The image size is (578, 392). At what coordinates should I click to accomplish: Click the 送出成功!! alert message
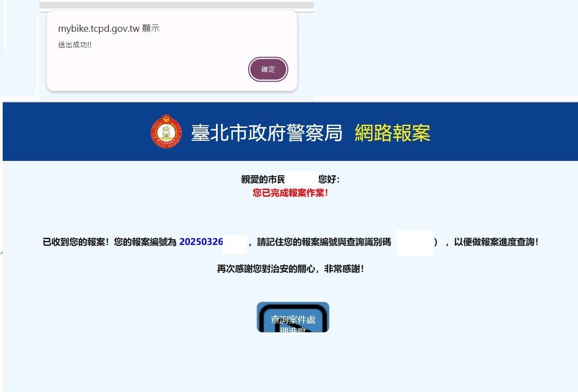pos(75,45)
